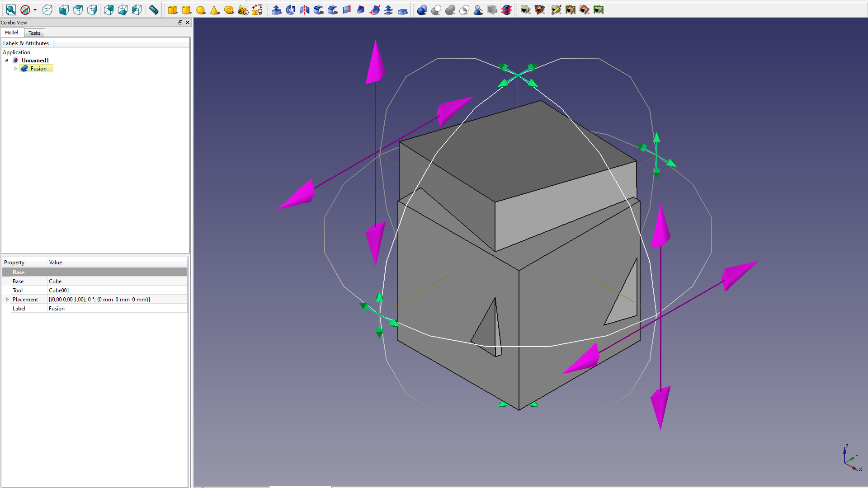Select the Extrude tool
This screenshot has width=868, height=488.
[277, 9]
